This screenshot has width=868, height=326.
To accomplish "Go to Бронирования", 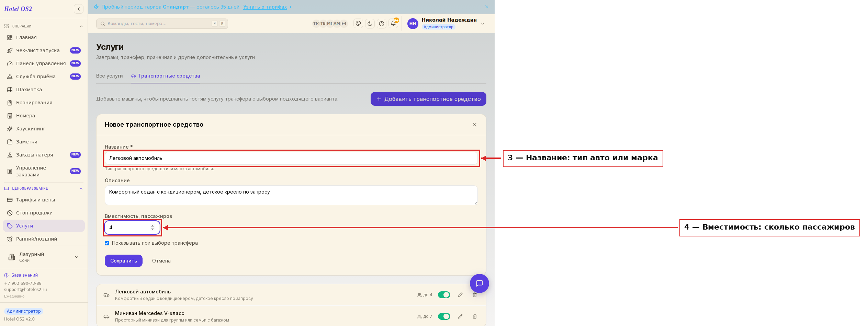I will [x=44, y=103].
